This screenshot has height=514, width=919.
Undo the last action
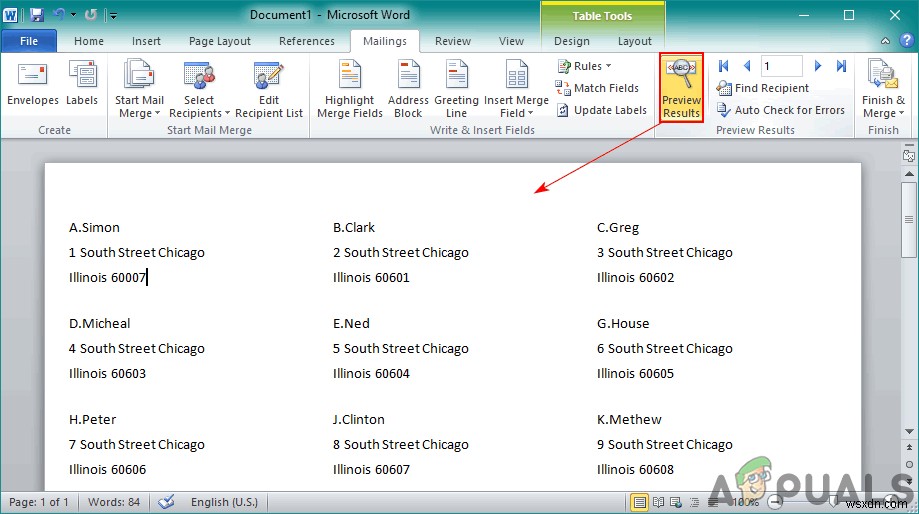tap(58, 15)
